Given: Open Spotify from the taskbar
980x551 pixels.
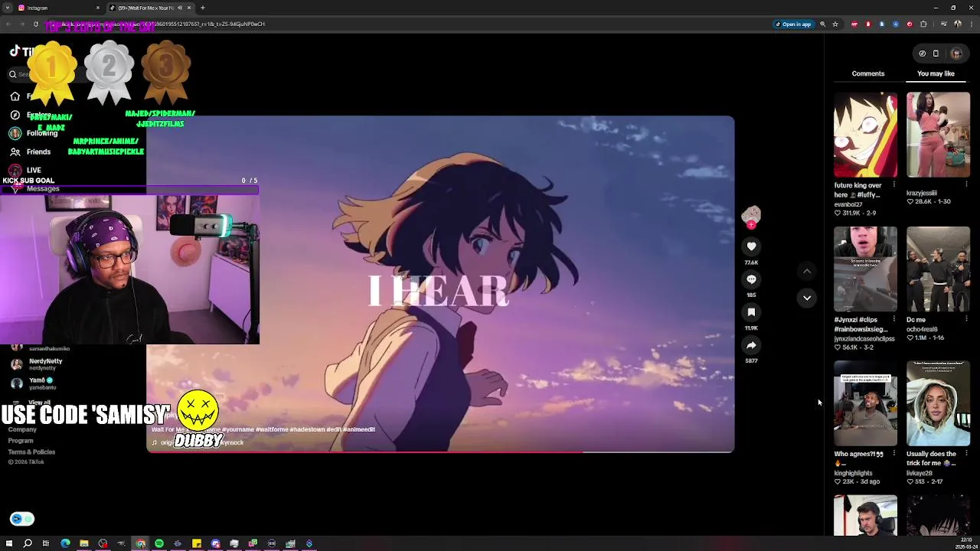Looking at the screenshot, I should [159, 543].
